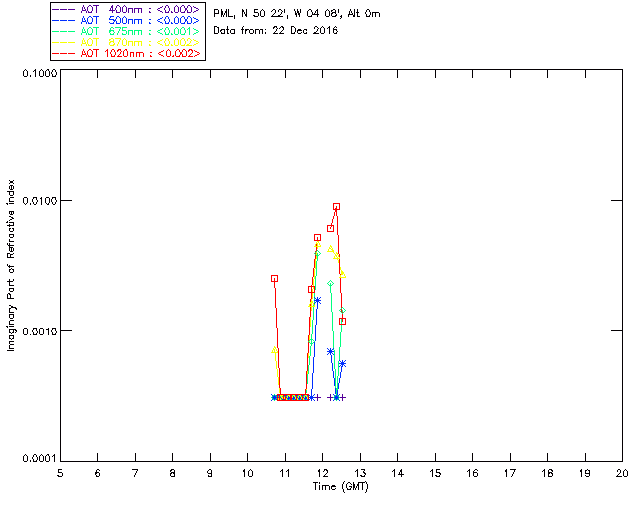Screen dimensions: 640x512
Task: Click the x-axis tick label 12
Action: (322, 473)
